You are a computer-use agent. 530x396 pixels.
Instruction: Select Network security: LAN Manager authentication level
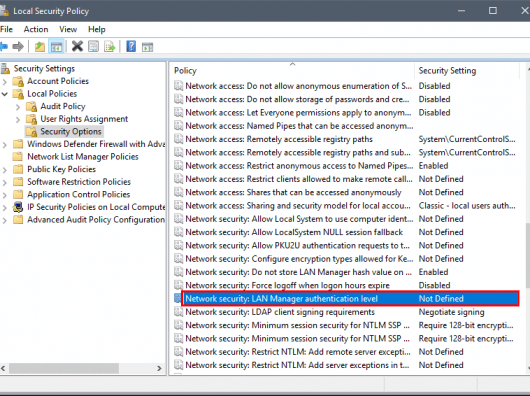click(x=350, y=298)
